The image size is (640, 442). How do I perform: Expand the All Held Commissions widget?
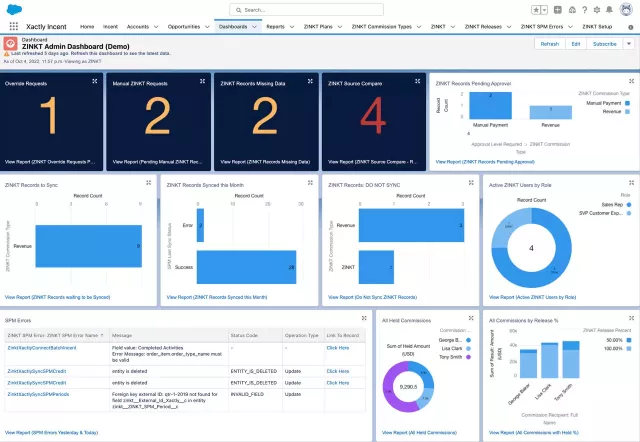tap(471, 318)
